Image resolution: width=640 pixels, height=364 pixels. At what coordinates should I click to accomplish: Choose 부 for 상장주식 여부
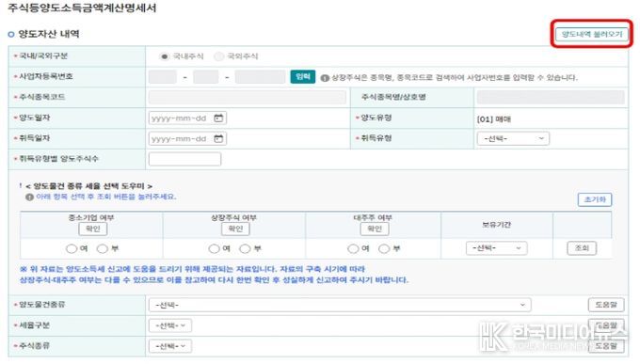pyautogui.click(x=245, y=248)
